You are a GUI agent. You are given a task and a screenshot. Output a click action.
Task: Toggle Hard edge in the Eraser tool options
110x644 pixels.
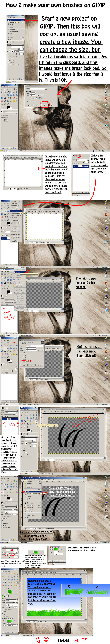[x=5, y=525]
